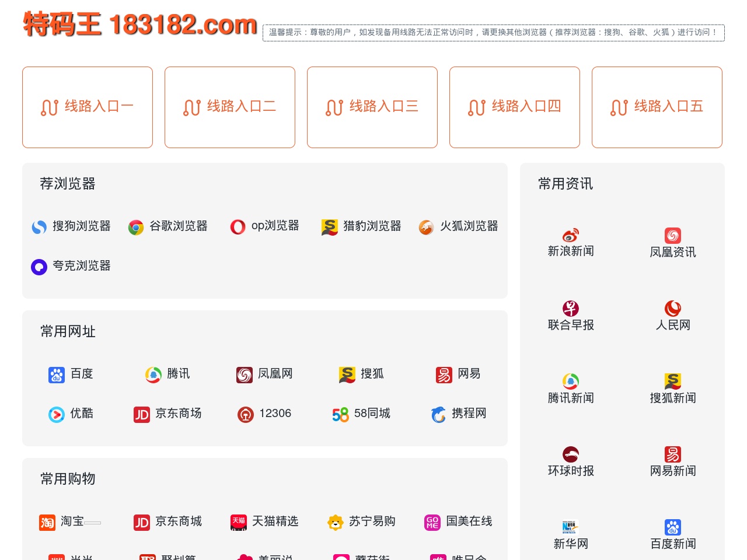Click the Opera browser icon

pos(238,227)
